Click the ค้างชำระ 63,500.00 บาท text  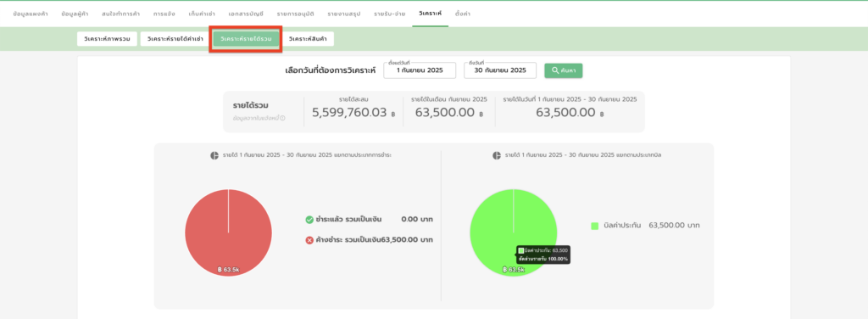point(374,240)
